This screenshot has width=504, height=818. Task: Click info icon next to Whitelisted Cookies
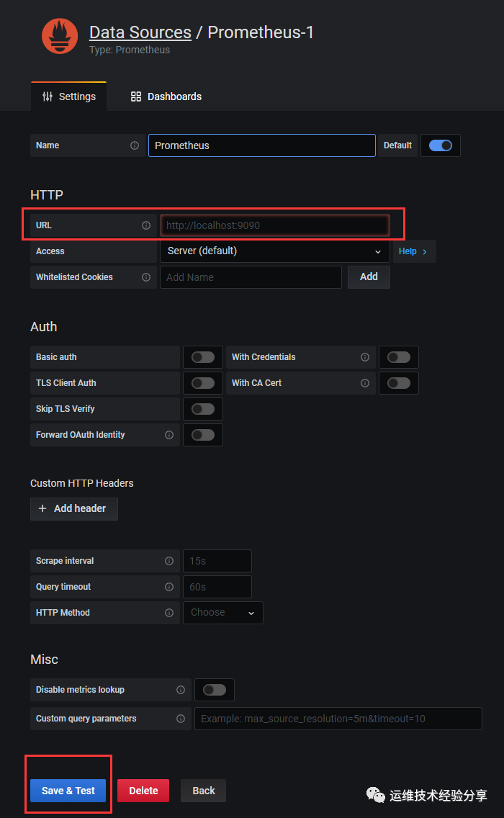(146, 277)
